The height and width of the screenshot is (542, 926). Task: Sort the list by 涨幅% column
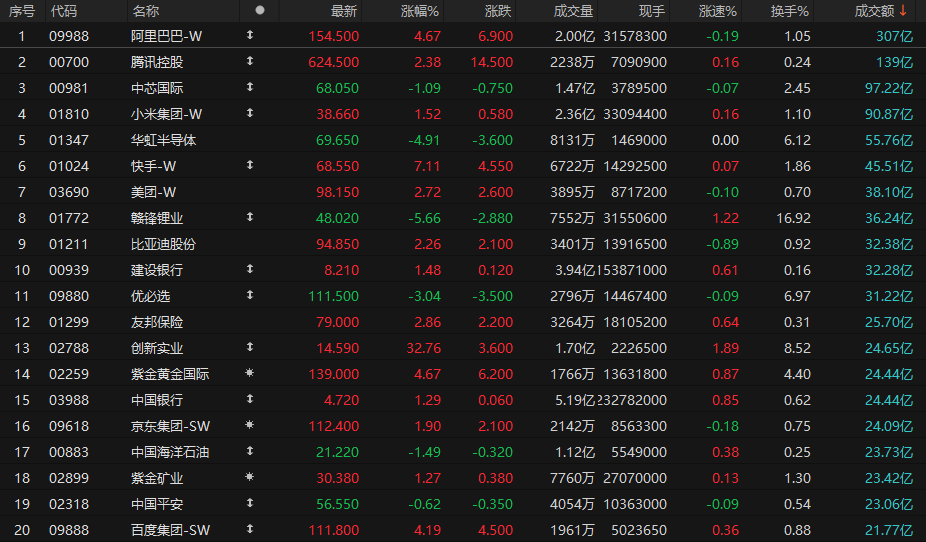tap(419, 11)
